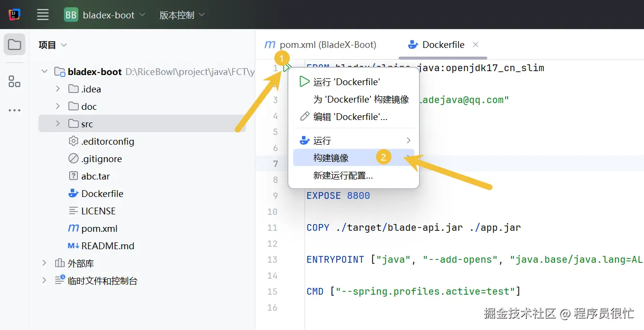Image resolution: width=644 pixels, height=330 pixels.
Task: Click the bladex-boot module folder icon
Action: (x=60, y=72)
